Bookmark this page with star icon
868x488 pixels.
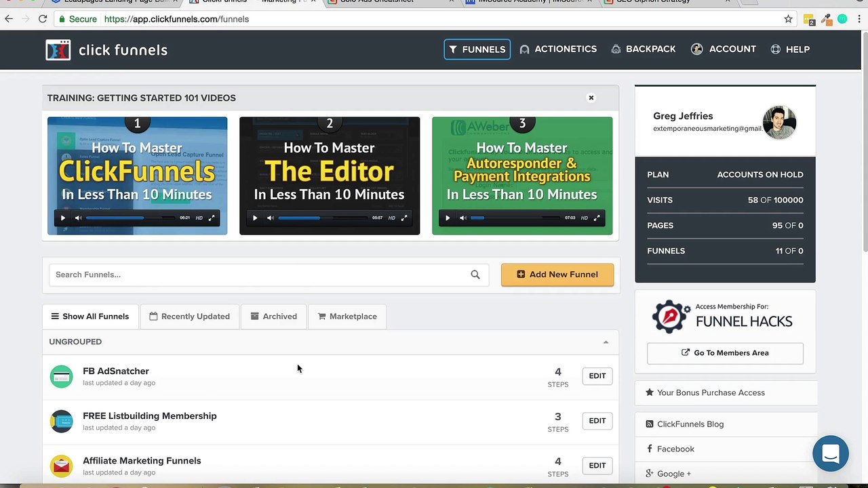(x=788, y=19)
